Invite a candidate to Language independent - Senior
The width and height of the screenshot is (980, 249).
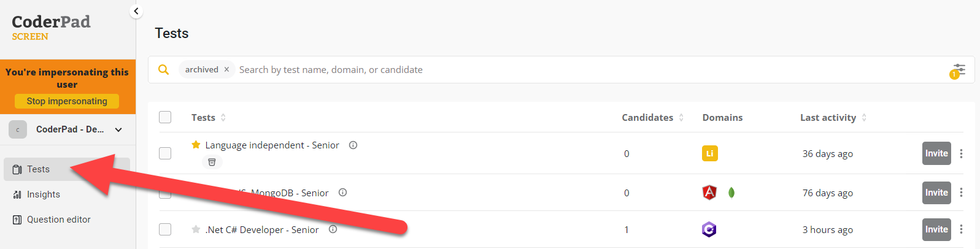[x=936, y=153]
